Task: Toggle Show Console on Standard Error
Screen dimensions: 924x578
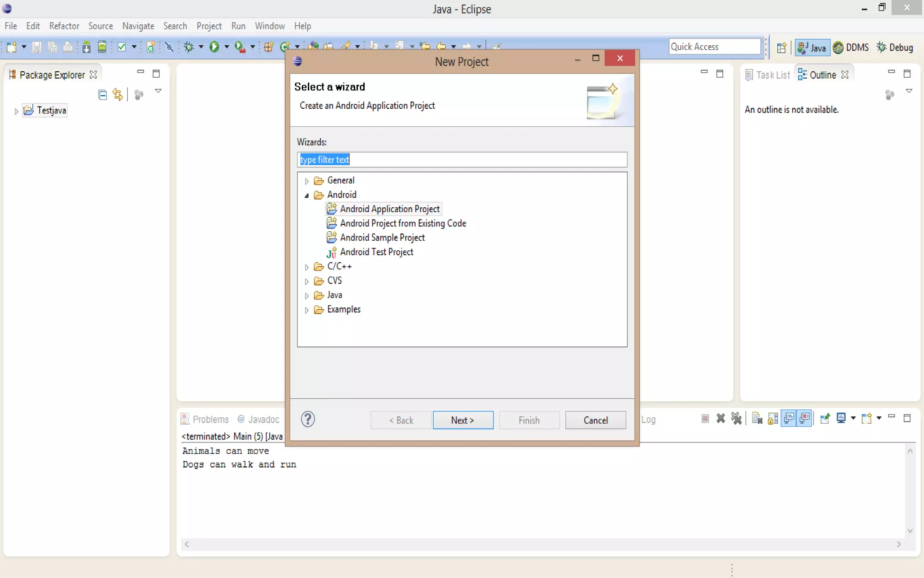Action: (x=804, y=419)
